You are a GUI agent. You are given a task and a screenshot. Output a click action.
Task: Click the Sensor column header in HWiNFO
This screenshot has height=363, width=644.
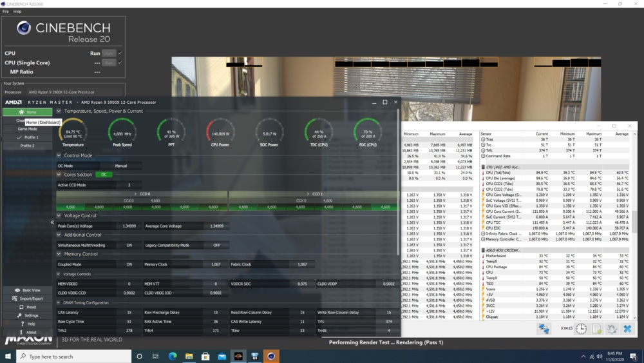486,134
